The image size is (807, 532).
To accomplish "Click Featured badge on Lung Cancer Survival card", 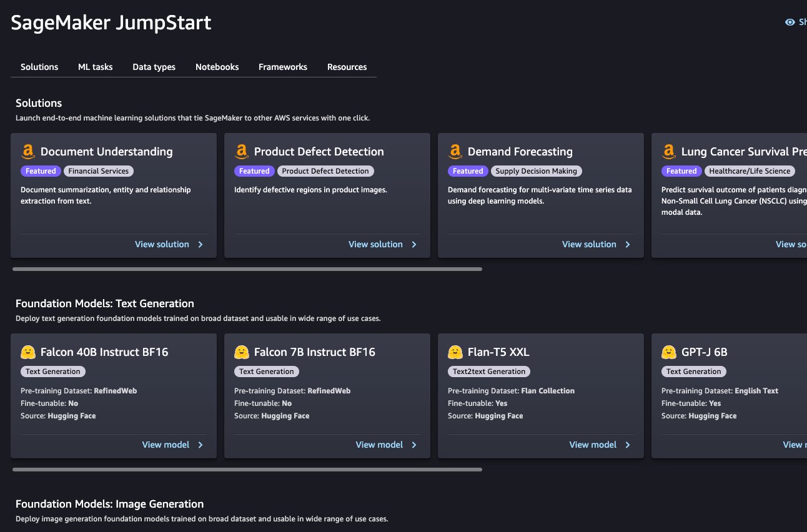I will pyautogui.click(x=681, y=171).
